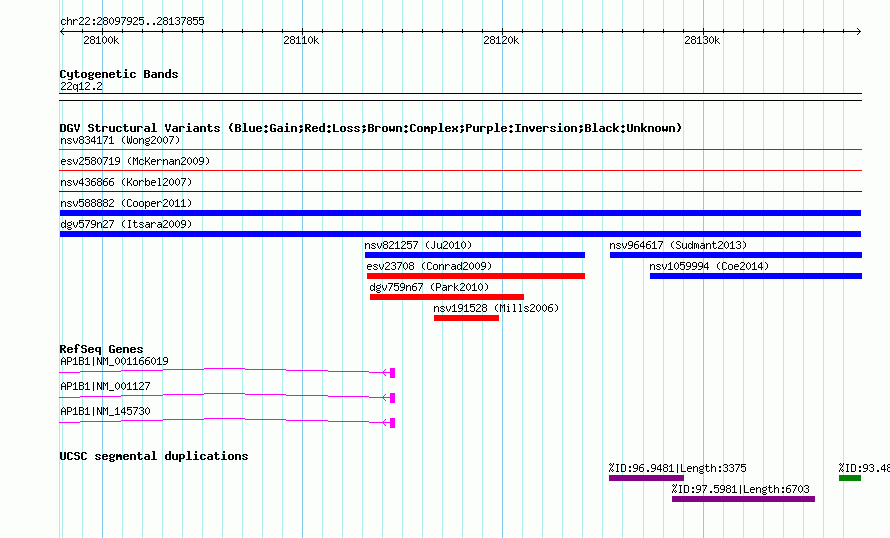Open the AP1B1|NM_145730 gene label

pos(105,411)
